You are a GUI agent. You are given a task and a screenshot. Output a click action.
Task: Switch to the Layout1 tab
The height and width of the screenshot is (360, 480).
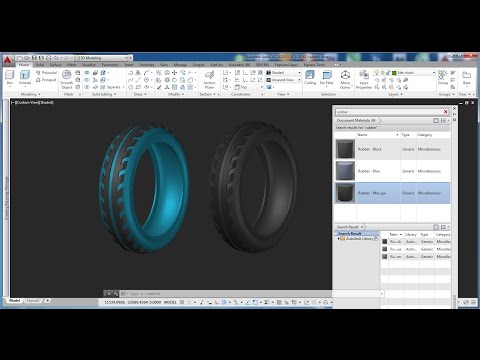(x=33, y=300)
